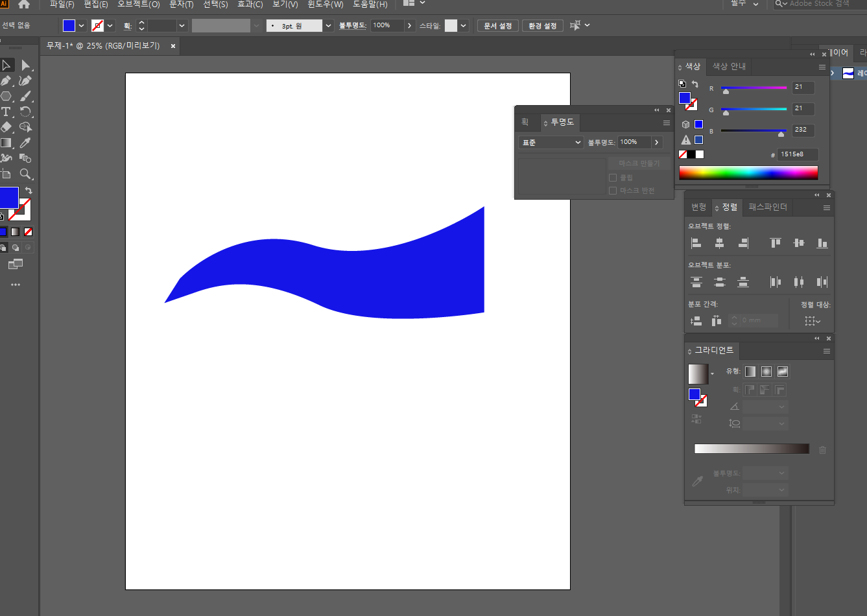Open stroke weight dropdown
This screenshot has width=867, height=616.
(182, 26)
